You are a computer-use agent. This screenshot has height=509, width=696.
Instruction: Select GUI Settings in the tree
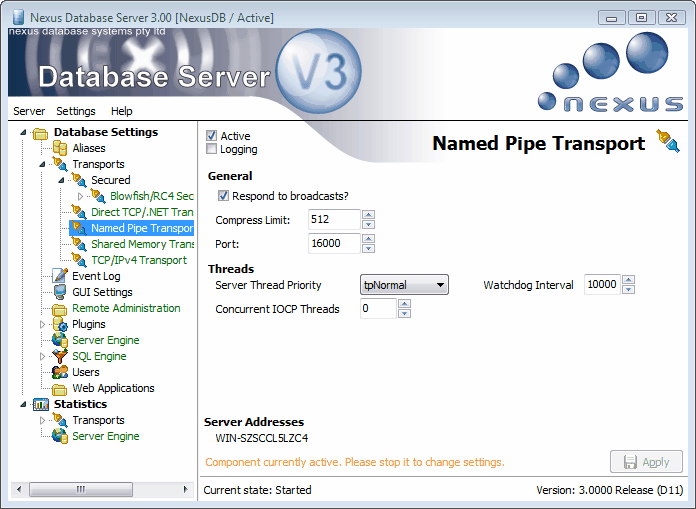[103, 292]
